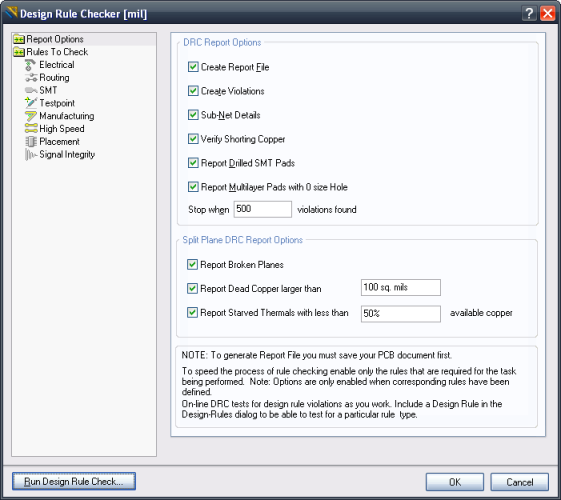Select the Electrical rules icon

tap(31, 65)
